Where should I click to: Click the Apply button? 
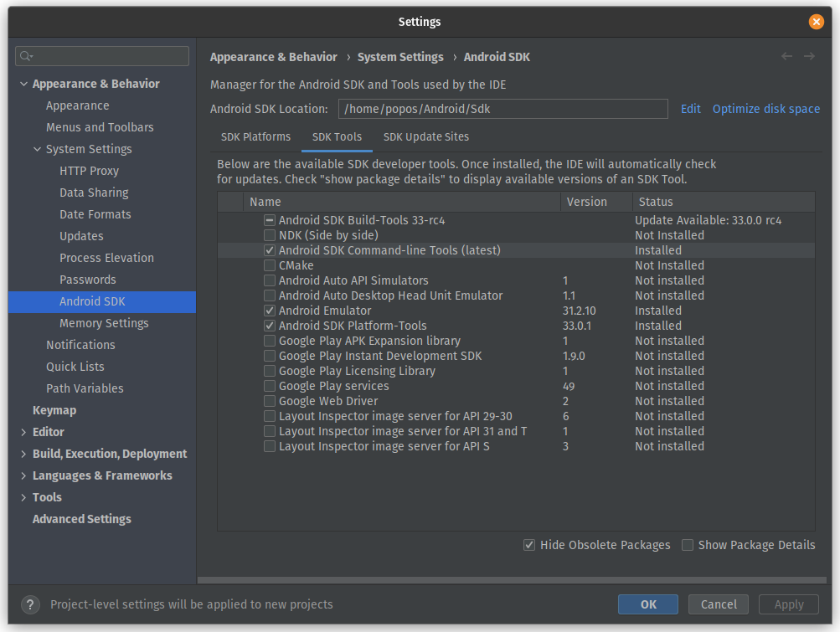point(789,604)
